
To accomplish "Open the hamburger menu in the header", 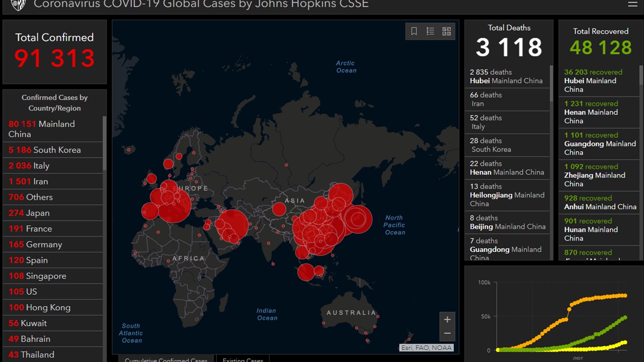I will [x=633, y=4].
